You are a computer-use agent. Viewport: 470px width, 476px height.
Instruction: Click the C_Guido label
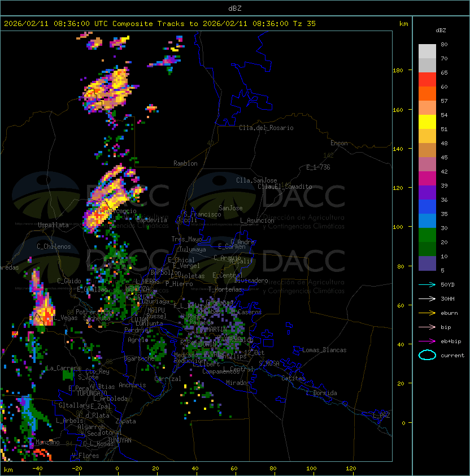pyautogui.click(x=69, y=281)
